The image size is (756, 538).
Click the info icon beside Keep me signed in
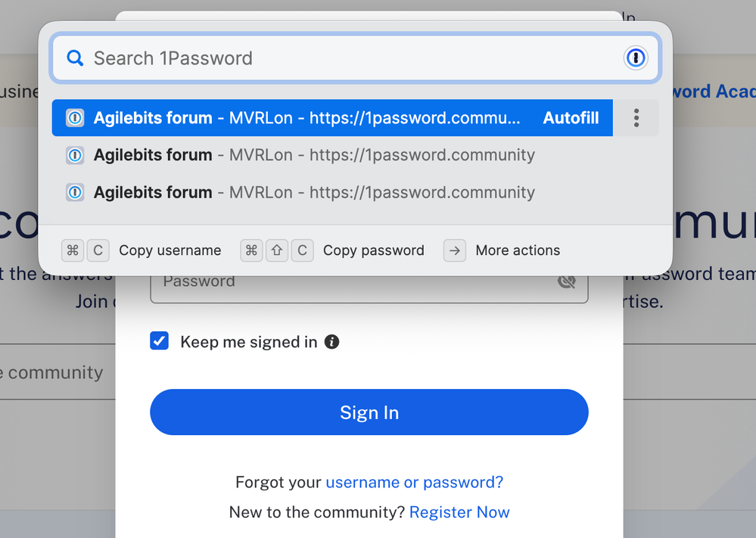click(331, 342)
